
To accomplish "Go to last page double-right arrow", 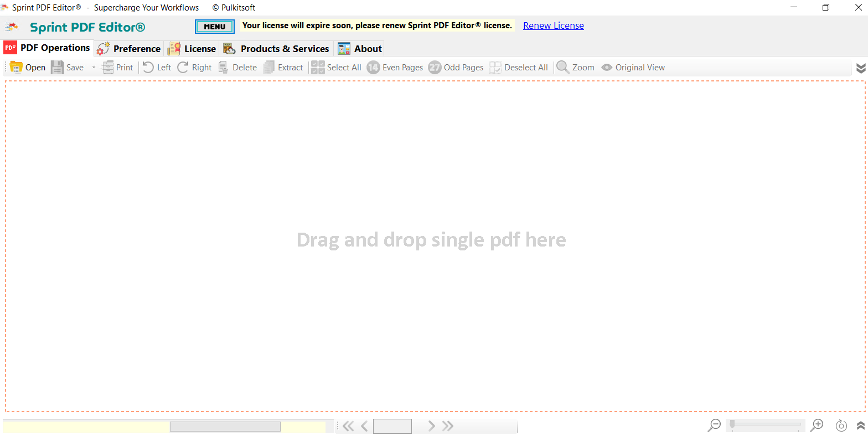I will (448, 426).
